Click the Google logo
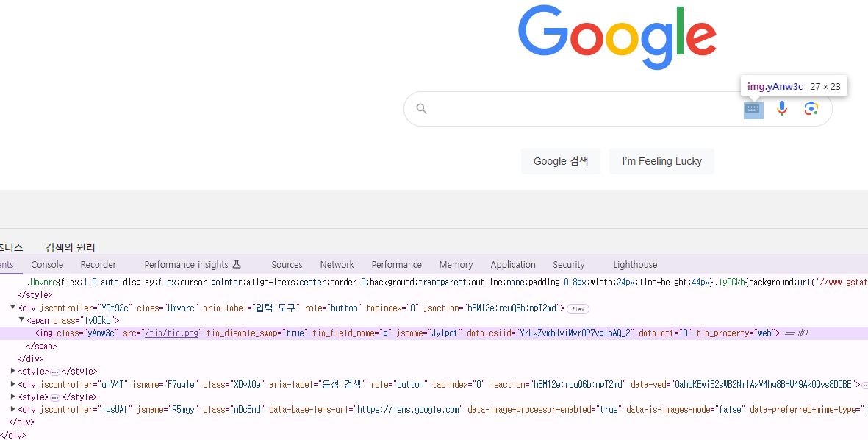Viewport: 868px width, 440px height. [617, 37]
